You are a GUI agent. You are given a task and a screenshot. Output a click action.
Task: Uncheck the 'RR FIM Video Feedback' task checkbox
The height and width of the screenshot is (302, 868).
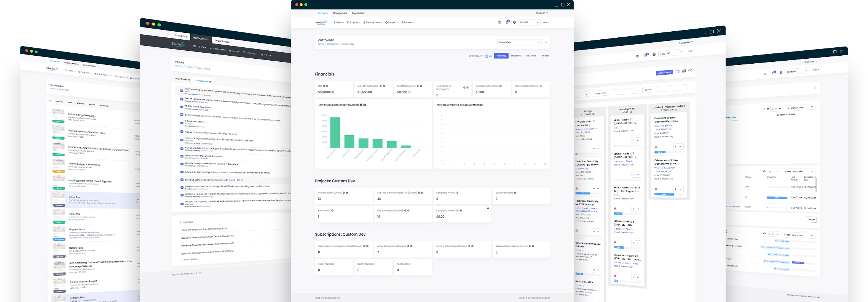point(182,107)
